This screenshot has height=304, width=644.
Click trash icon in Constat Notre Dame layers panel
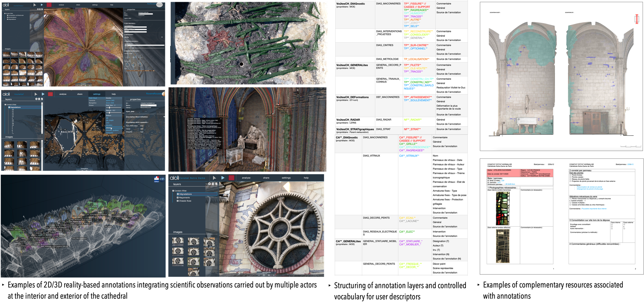pos(212,184)
